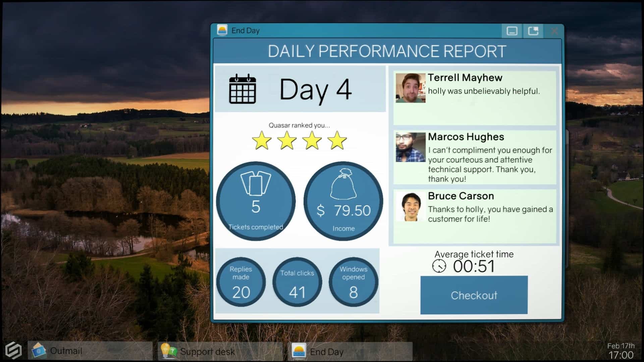The image size is (644, 362).
Task: Click the second rating star
Action: tap(287, 140)
